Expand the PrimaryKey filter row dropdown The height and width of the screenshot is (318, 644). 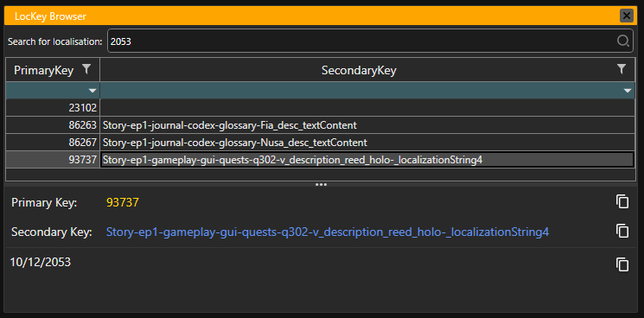pyautogui.click(x=92, y=91)
